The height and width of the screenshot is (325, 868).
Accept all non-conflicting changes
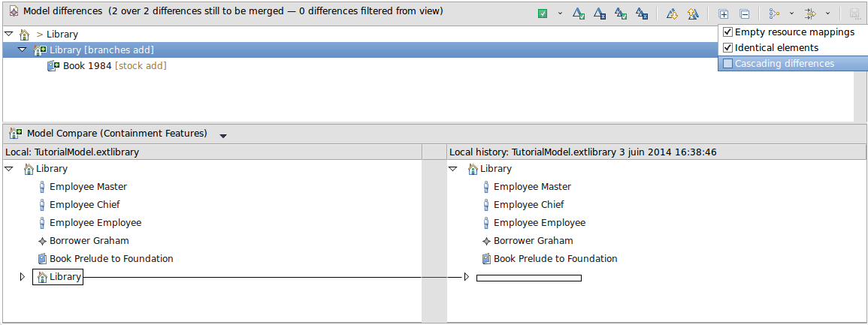tap(621, 14)
